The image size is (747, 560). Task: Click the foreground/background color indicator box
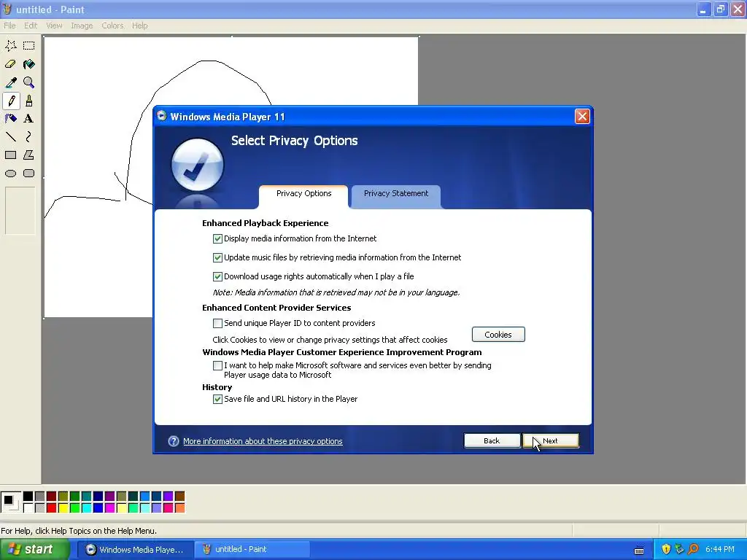coord(10,502)
